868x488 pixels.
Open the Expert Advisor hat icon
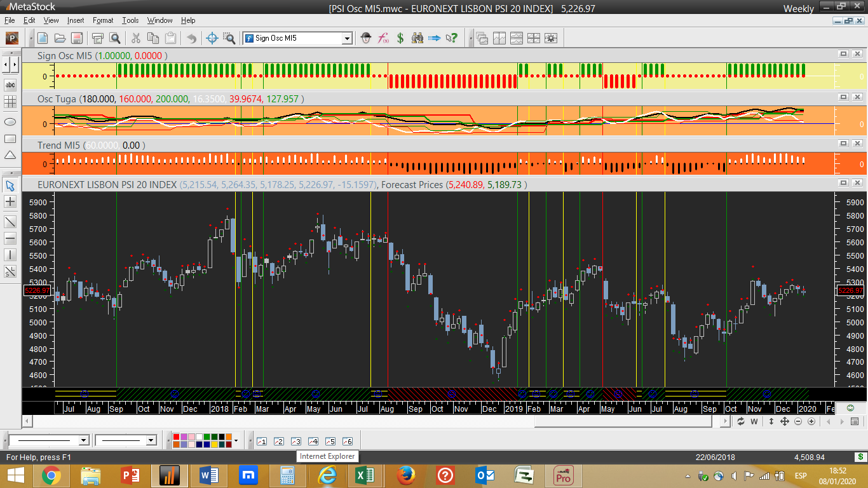click(x=366, y=38)
